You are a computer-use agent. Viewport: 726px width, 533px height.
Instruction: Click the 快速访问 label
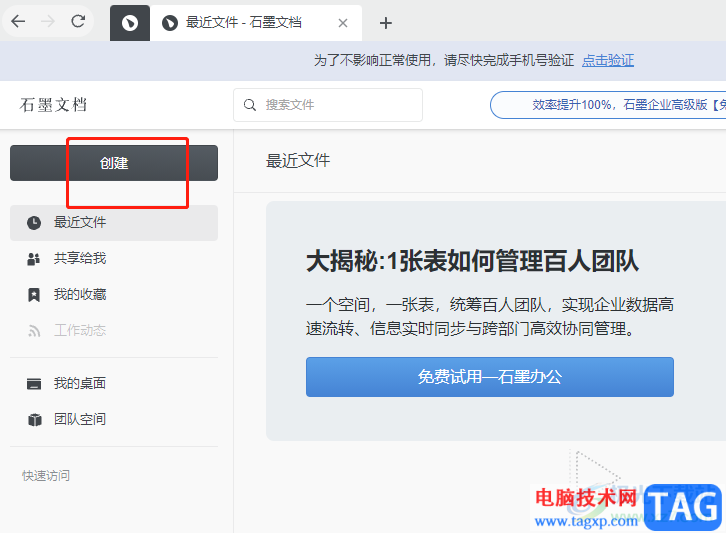[x=46, y=476]
